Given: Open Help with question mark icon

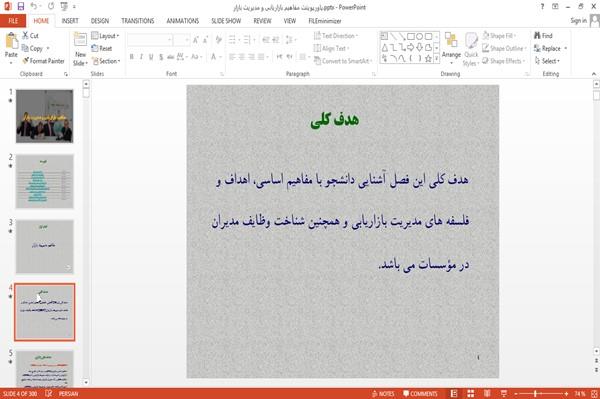Looking at the screenshot, I should (x=542, y=7).
